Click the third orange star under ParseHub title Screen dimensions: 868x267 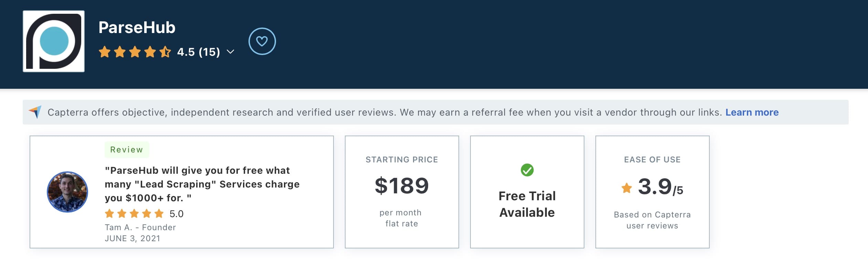[x=136, y=52]
